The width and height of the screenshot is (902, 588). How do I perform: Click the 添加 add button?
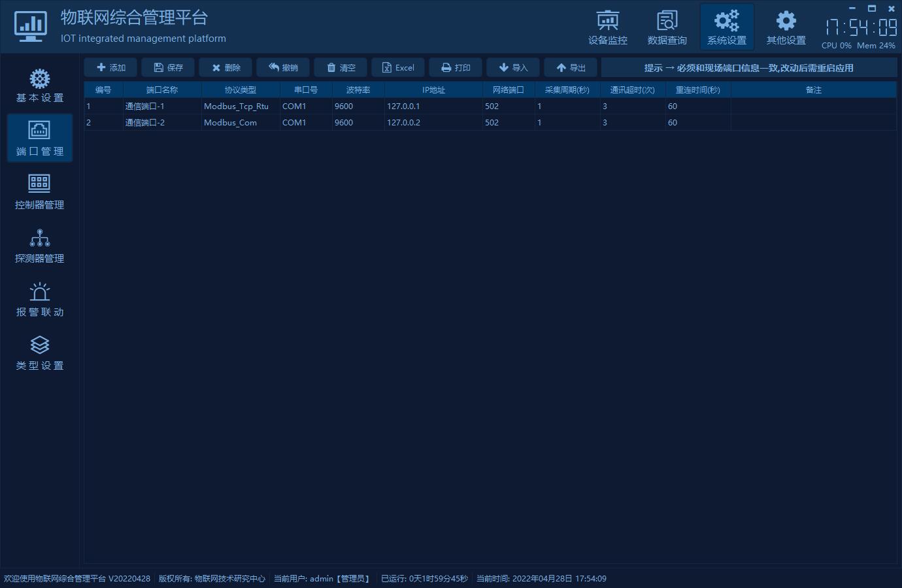[110, 68]
